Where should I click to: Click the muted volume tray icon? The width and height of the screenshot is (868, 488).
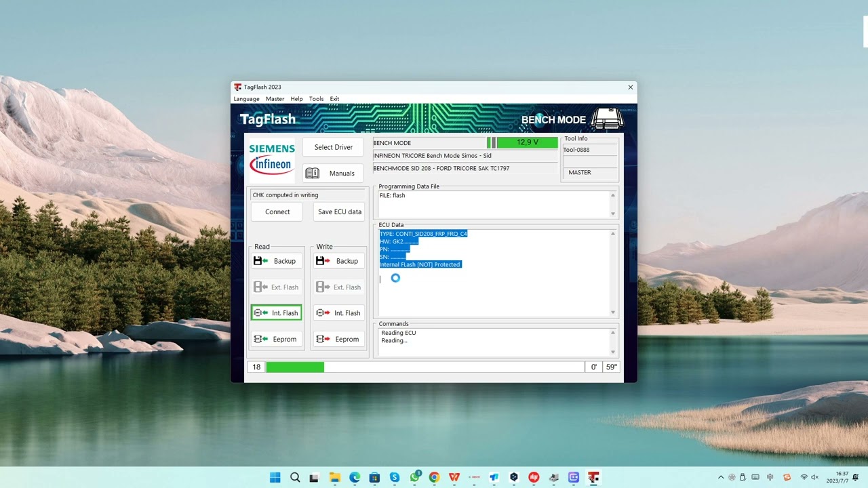click(814, 477)
